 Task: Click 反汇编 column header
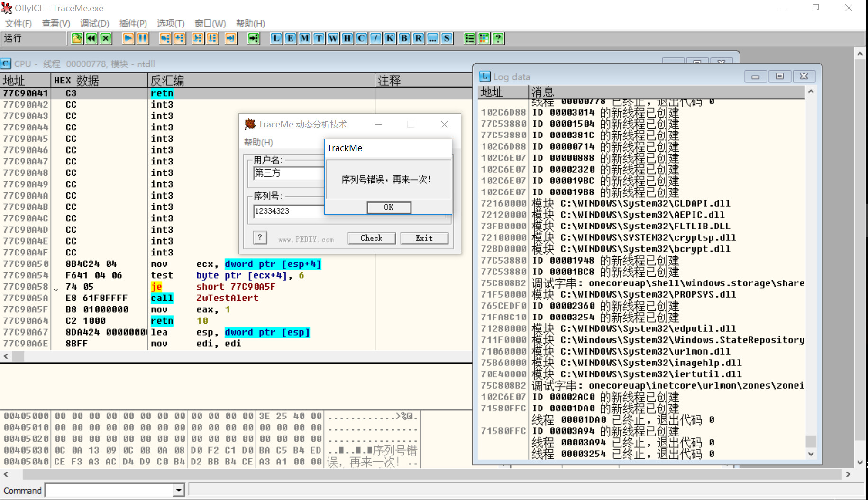tap(262, 81)
